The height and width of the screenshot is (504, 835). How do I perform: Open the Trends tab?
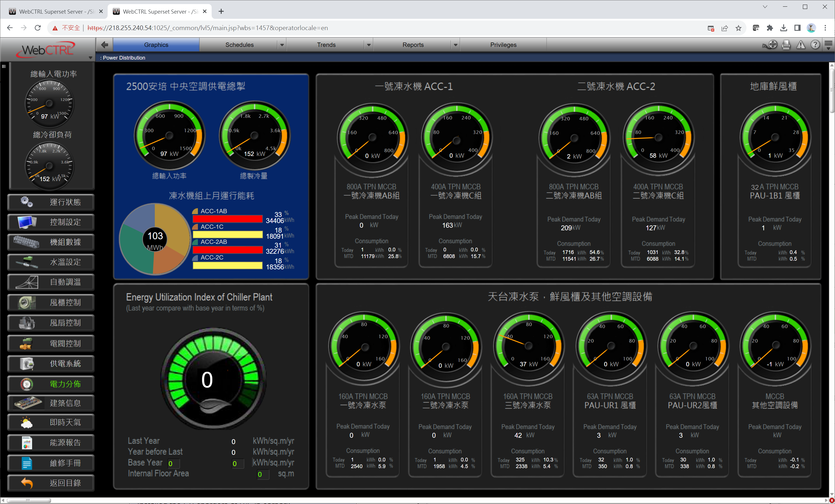pos(326,45)
